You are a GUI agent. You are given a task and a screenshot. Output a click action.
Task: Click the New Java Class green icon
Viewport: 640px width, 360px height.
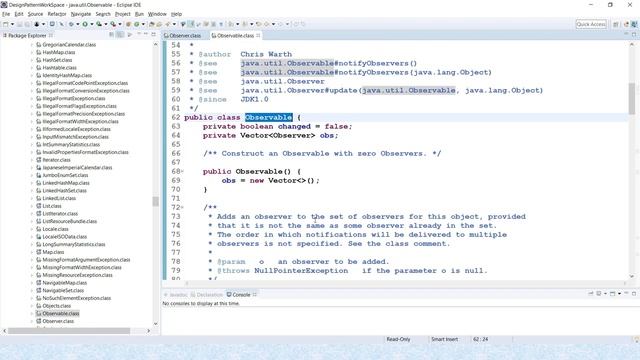pos(136,24)
